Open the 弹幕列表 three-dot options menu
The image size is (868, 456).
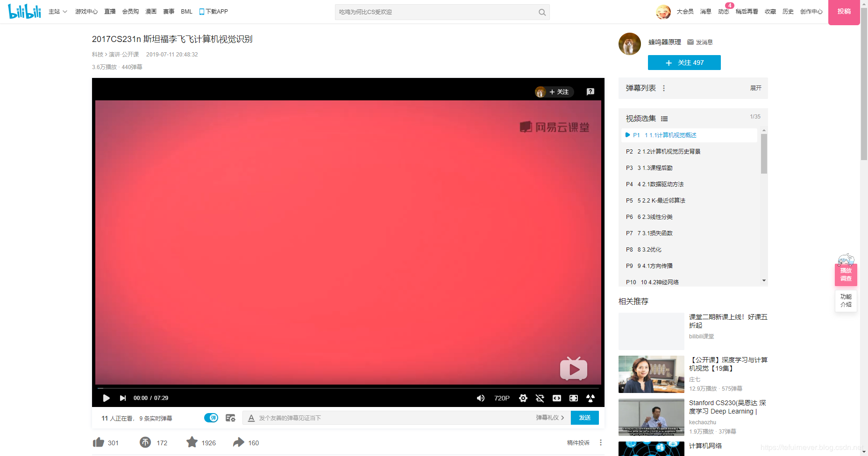click(663, 88)
